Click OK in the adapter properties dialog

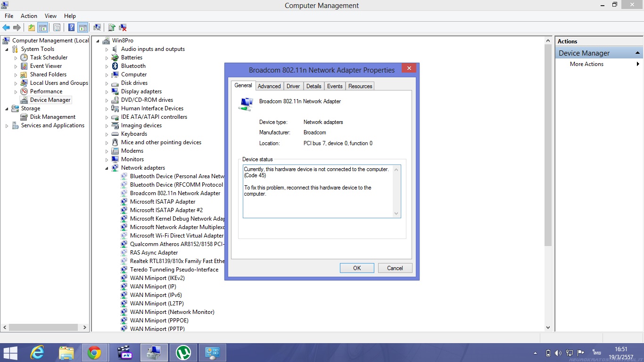(357, 268)
